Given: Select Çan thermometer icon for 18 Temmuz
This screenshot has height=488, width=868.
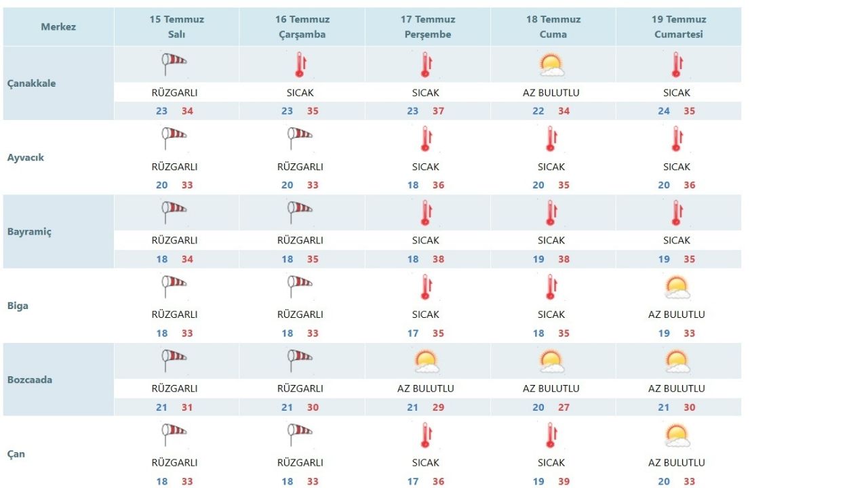Looking at the screenshot, I should (x=551, y=435).
